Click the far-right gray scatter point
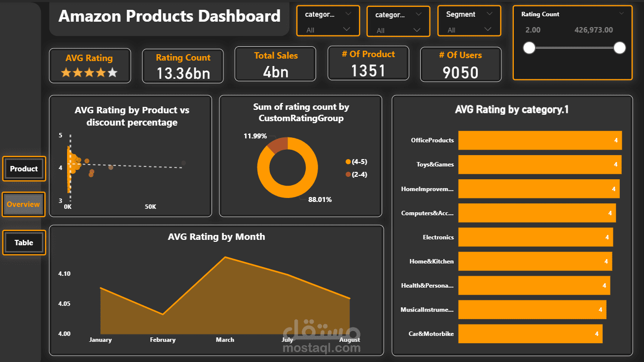 [x=183, y=163]
